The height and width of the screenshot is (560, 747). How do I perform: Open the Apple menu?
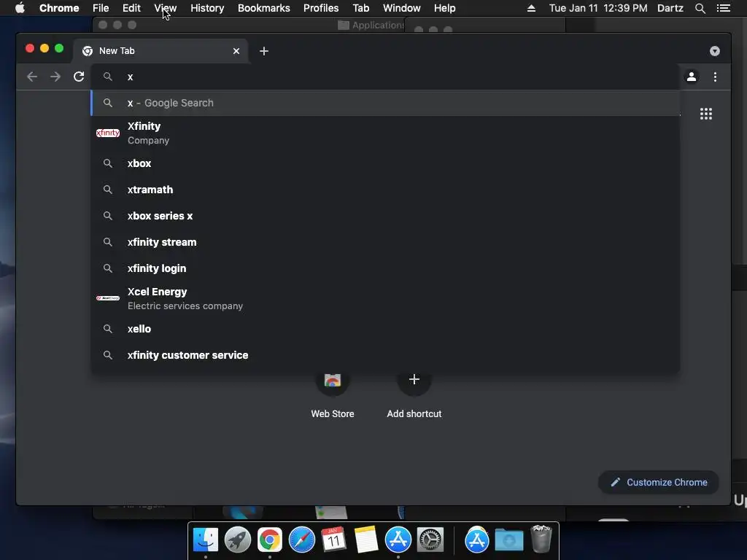tap(20, 8)
